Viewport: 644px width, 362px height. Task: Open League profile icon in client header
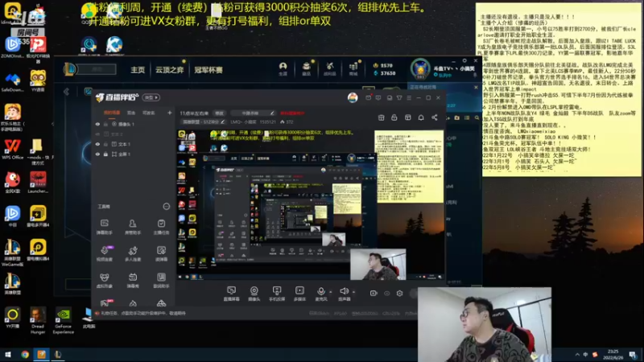click(x=283, y=68)
